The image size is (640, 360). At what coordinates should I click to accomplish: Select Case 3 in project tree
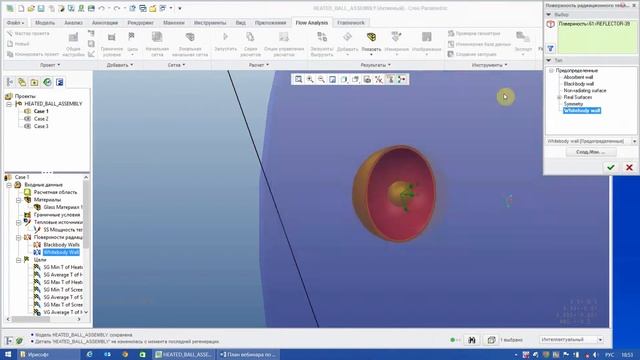click(41, 127)
